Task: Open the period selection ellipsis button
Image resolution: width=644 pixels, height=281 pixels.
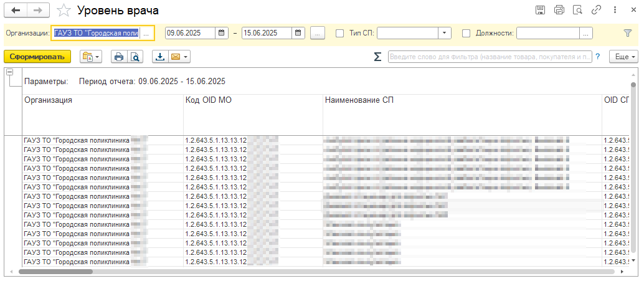Action: point(317,33)
